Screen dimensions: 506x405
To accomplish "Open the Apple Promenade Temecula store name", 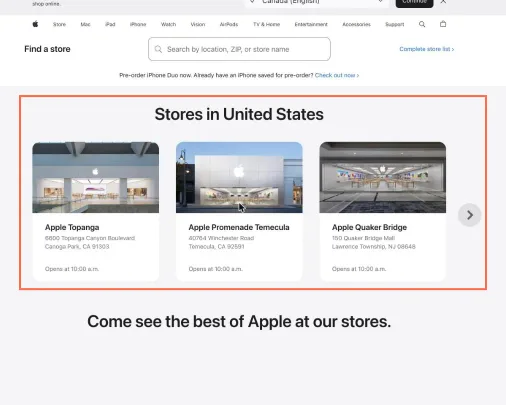I will pos(239,227).
